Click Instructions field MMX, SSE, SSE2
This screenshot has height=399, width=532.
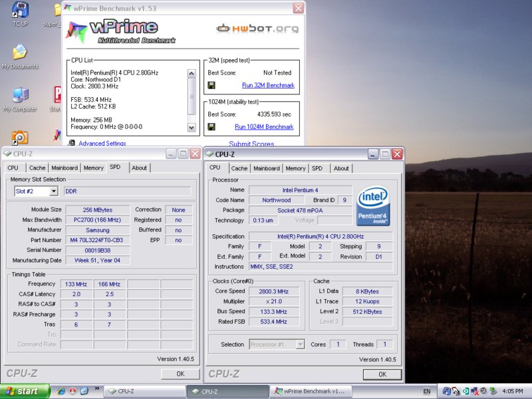pyautogui.click(x=321, y=267)
